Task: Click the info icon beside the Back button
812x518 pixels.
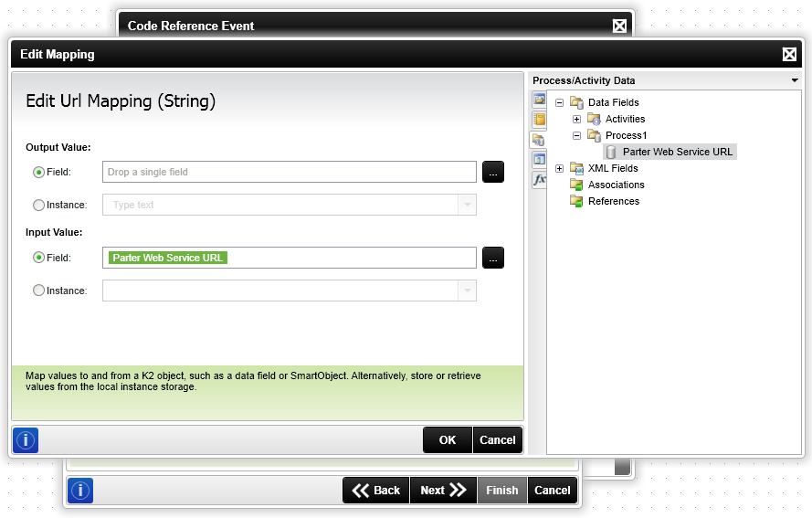Action: tap(80, 491)
